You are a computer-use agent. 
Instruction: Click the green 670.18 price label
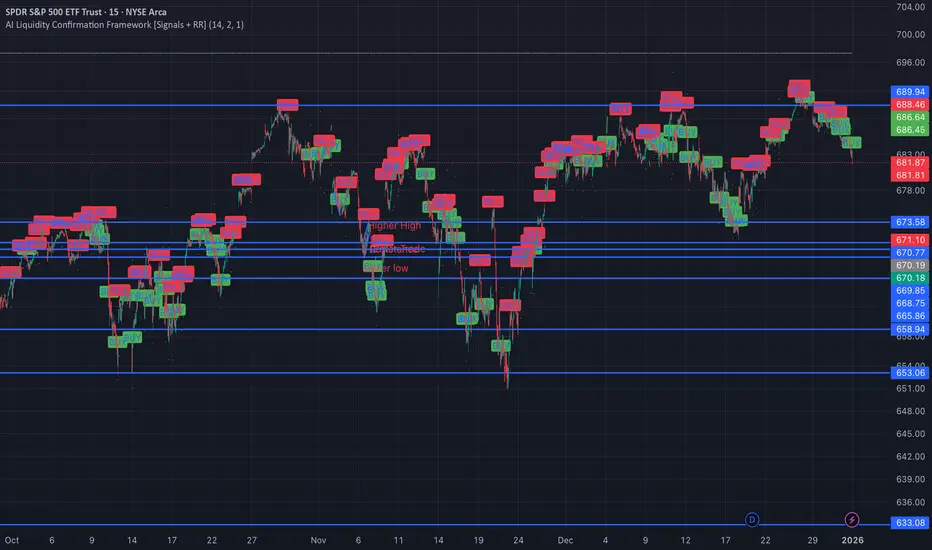[x=910, y=278]
